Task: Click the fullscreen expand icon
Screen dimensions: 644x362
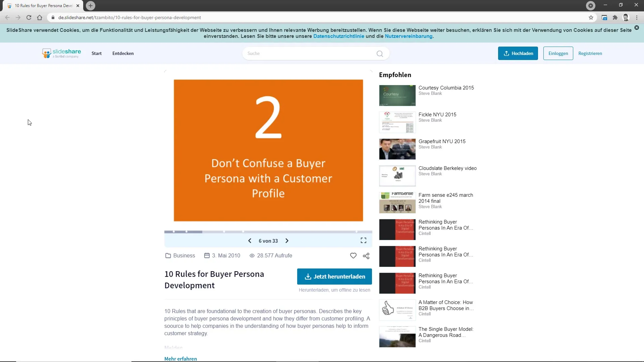Action: 364,240
